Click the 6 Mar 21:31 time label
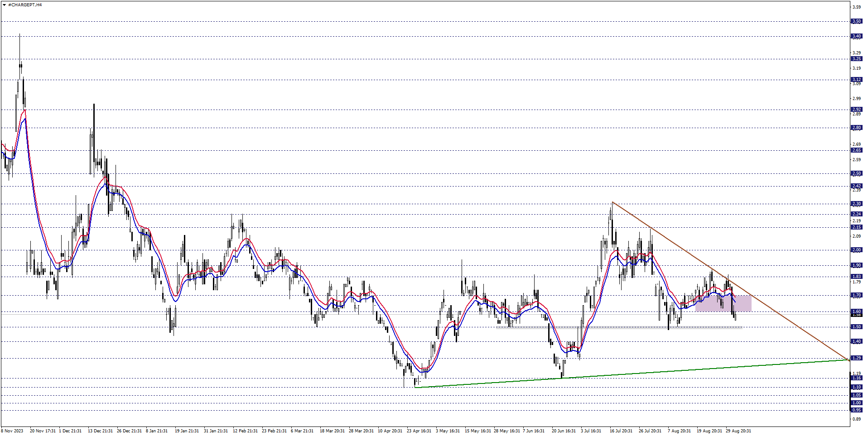The width and height of the screenshot is (868, 436). point(302,431)
